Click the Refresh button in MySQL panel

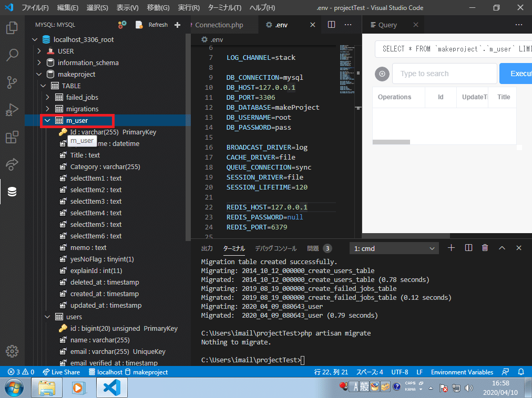158,25
